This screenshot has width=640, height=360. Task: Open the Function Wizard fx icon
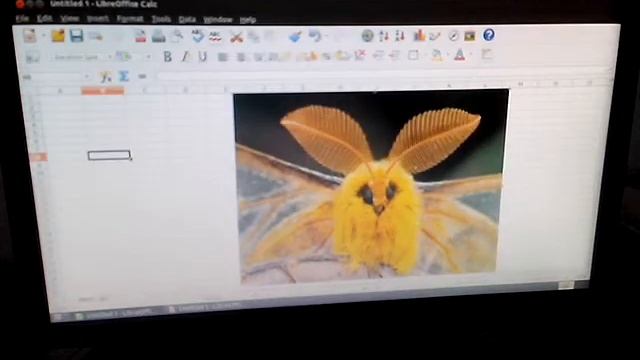pyautogui.click(x=106, y=76)
